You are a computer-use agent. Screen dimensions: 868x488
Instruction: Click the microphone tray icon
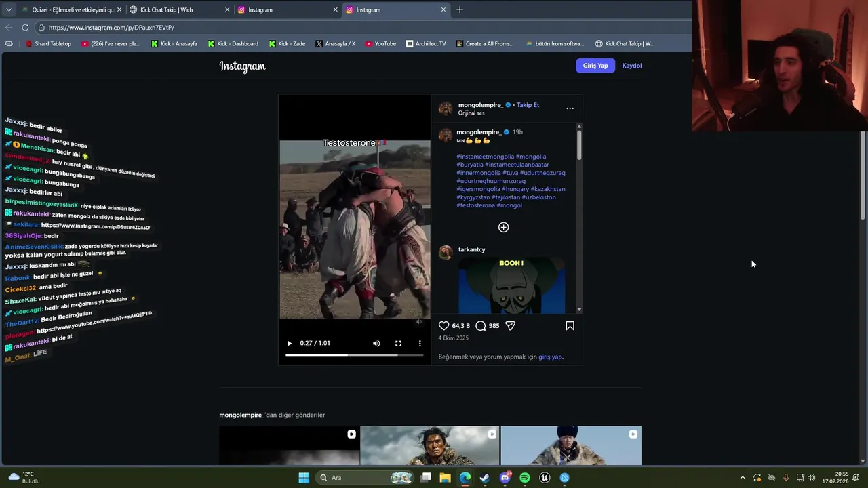click(x=786, y=478)
